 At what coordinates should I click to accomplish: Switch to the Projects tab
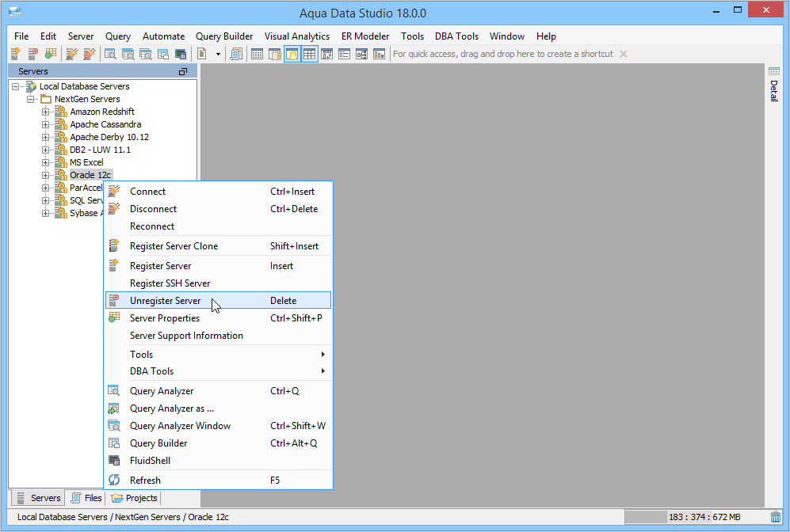135,498
